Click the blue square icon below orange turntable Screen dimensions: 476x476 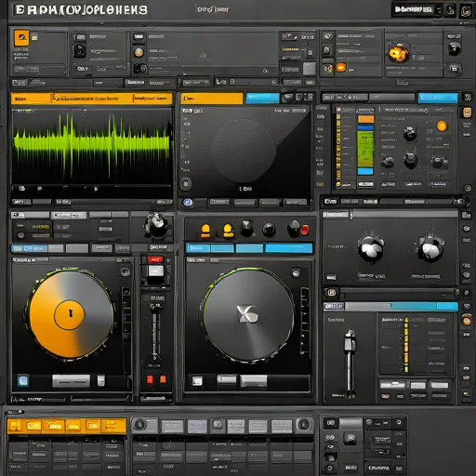(23, 380)
